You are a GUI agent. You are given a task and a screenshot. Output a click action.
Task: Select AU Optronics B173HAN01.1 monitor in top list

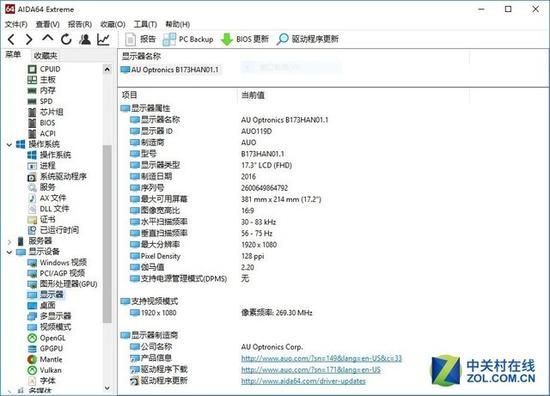[x=170, y=70]
